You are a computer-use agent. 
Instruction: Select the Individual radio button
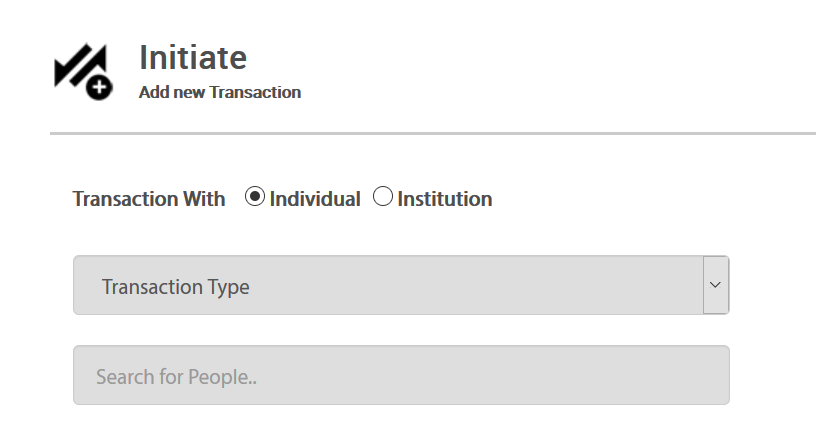pos(254,197)
